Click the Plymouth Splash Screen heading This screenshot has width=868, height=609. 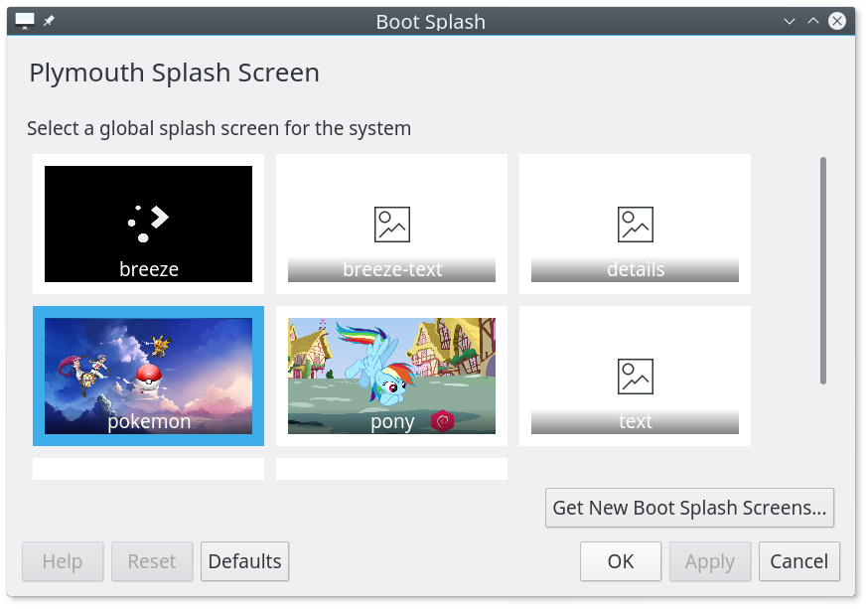175,74
